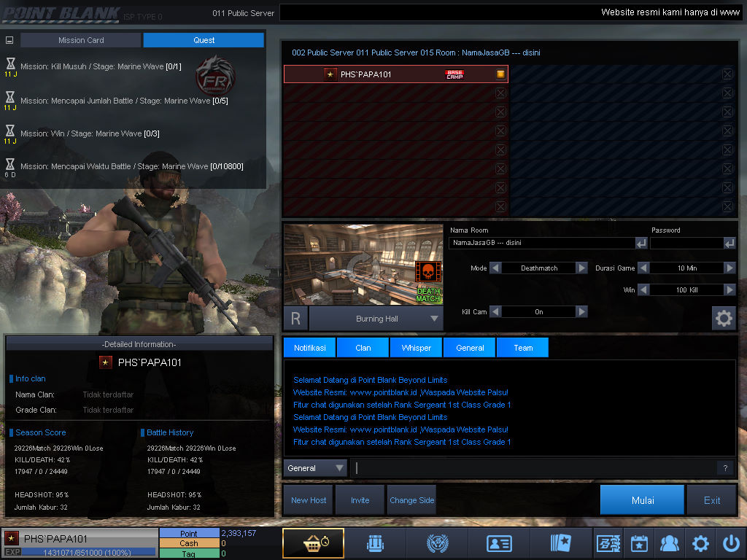Open the clan emblem icon
The image size is (747, 560).
point(438,542)
